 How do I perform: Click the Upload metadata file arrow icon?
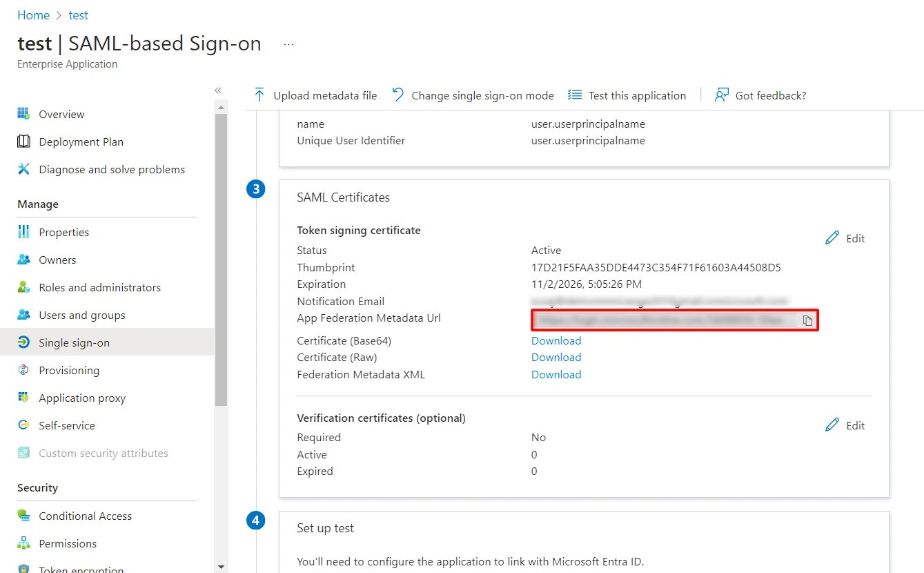tap(259, 95)
